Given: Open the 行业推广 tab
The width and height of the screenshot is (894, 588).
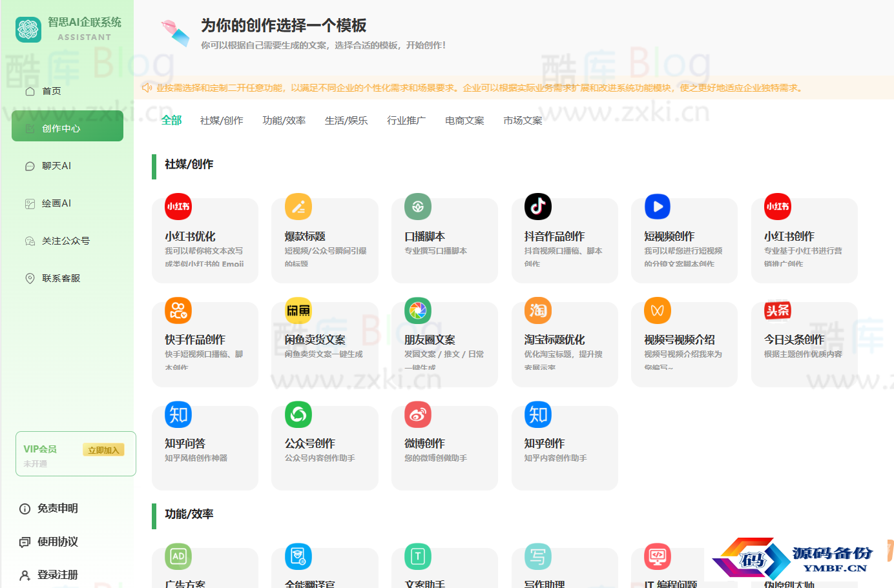Looking at the screenshot, I should [x=406, y=120].
